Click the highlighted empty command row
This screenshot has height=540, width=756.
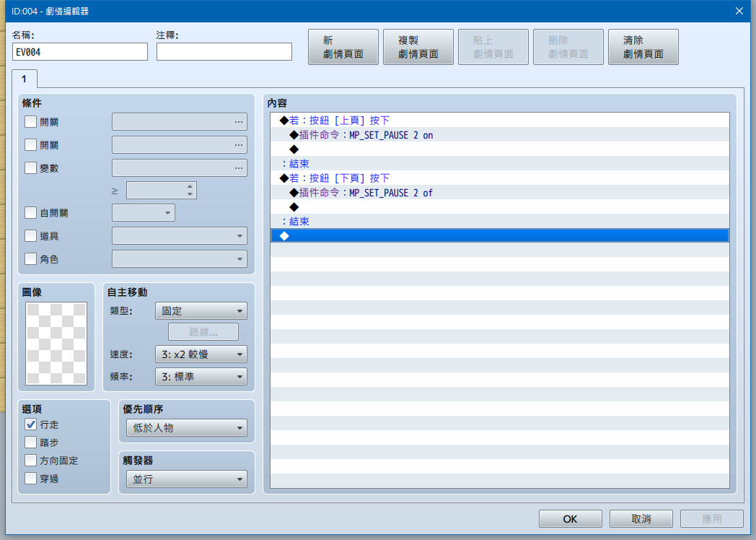(499, 236)
